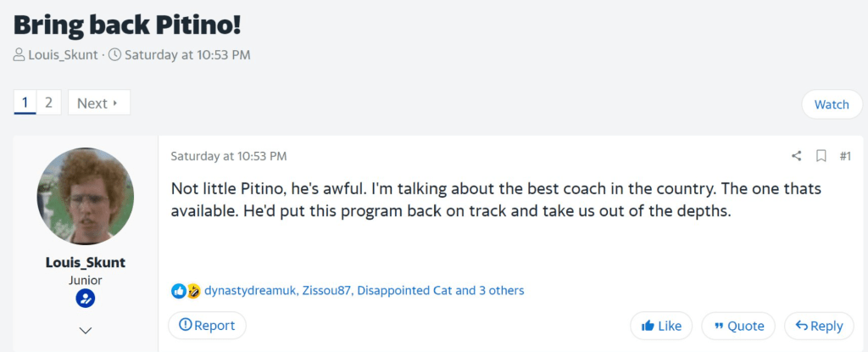Click the author user icon in header
Screen dimensions: 868x352
tap(19, 56)
